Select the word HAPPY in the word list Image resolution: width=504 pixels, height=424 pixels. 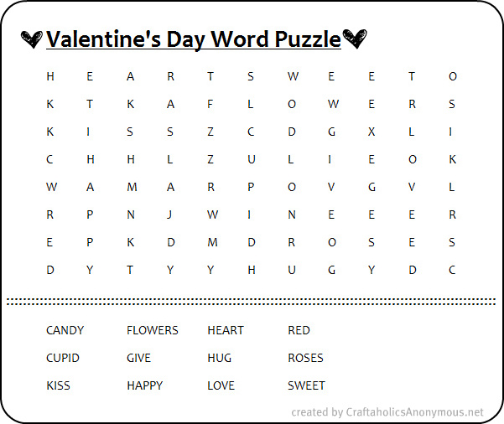click(145, 385)
